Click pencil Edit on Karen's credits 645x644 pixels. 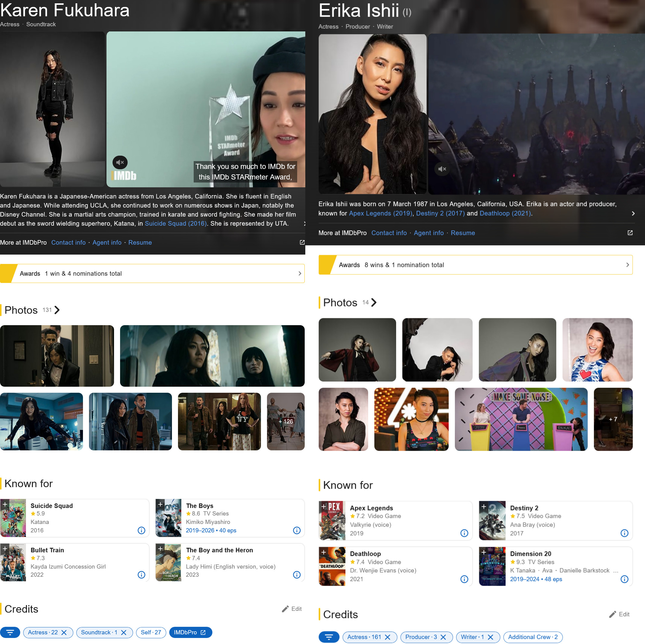tap(292, 609)
